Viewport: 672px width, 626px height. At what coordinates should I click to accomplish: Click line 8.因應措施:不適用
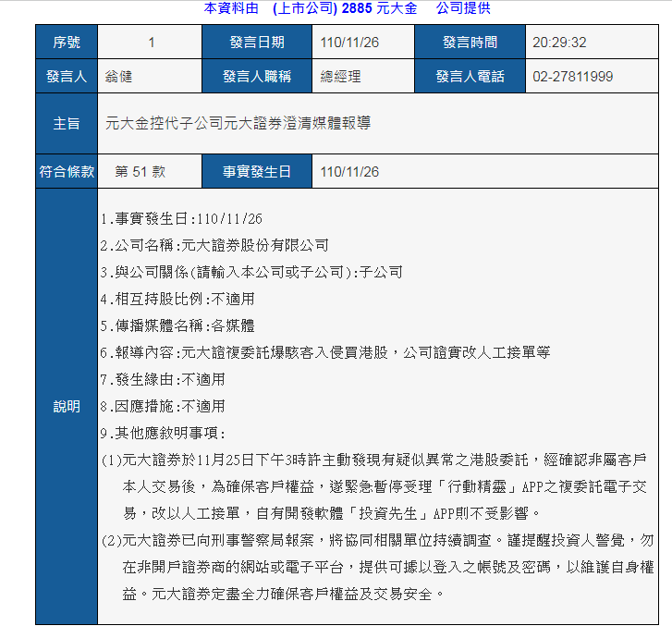pos(163,406)
